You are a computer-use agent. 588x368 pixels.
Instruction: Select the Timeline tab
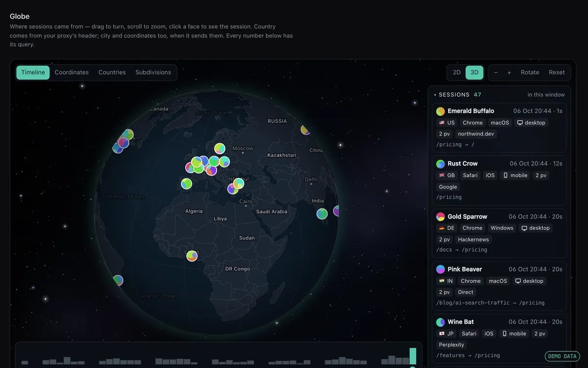coord(33,73)
